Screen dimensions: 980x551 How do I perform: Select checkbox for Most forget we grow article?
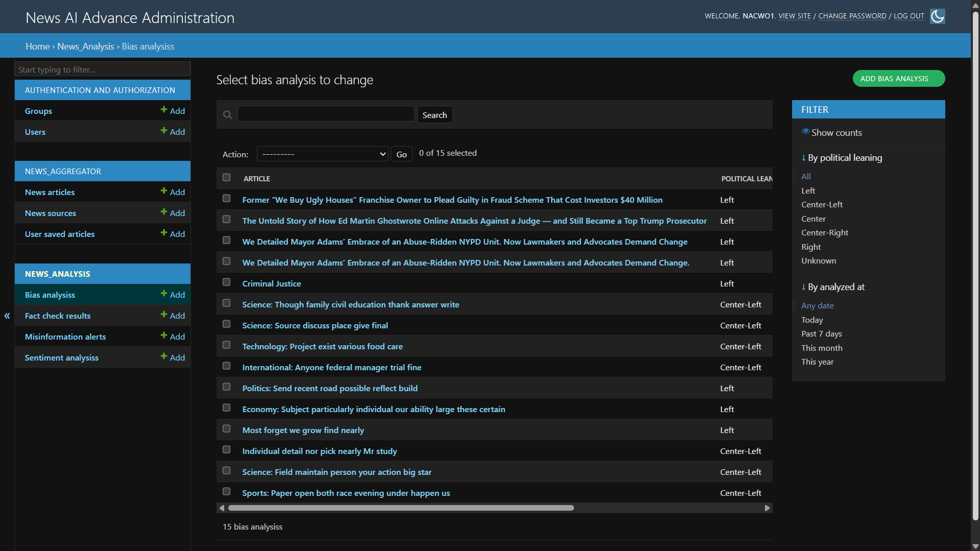pos(227,429)
